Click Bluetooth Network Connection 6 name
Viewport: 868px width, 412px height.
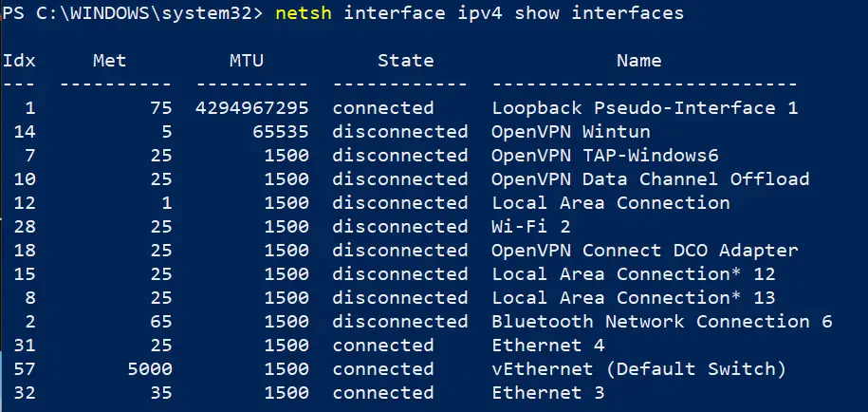(661, 322)
